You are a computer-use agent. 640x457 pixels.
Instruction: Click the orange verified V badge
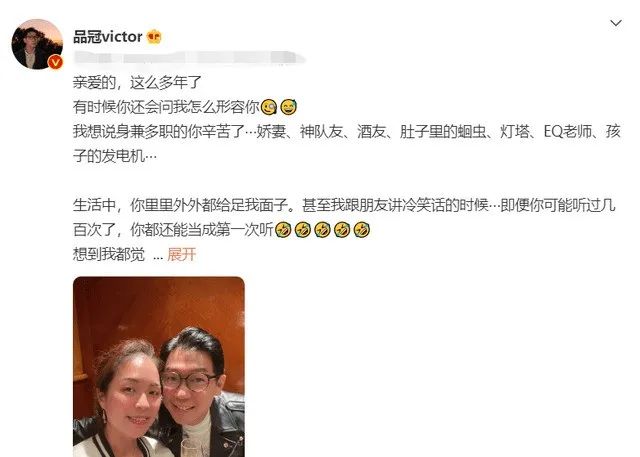[x=56, y=62]
